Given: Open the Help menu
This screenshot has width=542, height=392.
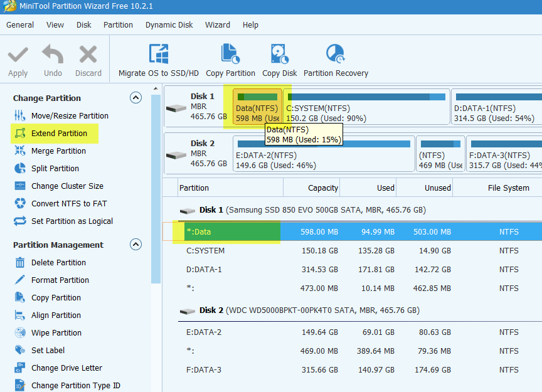Looking at the screenshot, I should 250,25.
